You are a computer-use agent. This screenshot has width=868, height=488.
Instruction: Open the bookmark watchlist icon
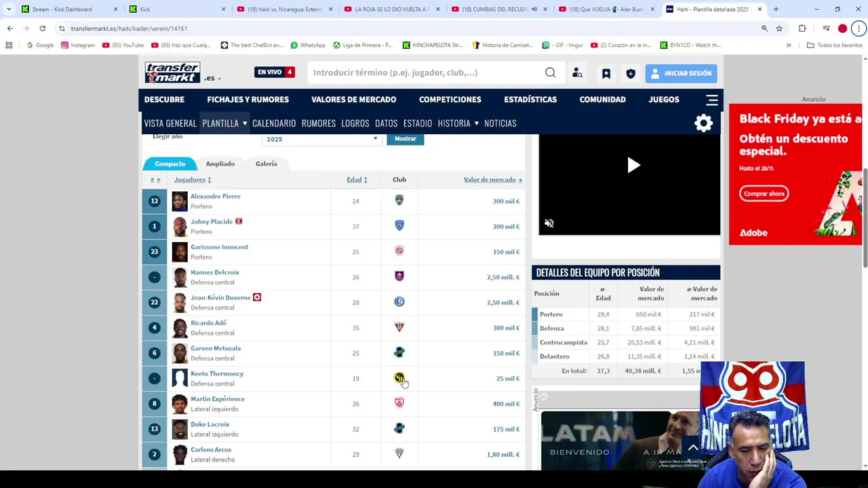point(606,73)
